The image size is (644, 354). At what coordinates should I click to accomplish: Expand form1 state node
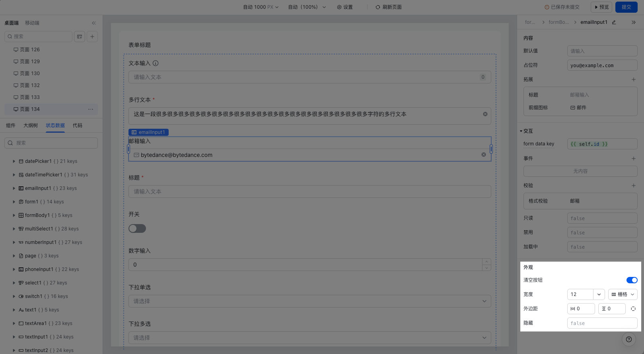[x=14, y=202]
